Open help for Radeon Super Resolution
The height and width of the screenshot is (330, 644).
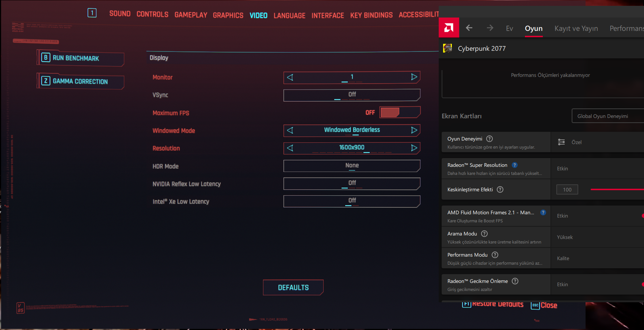[x=514, y=165]
